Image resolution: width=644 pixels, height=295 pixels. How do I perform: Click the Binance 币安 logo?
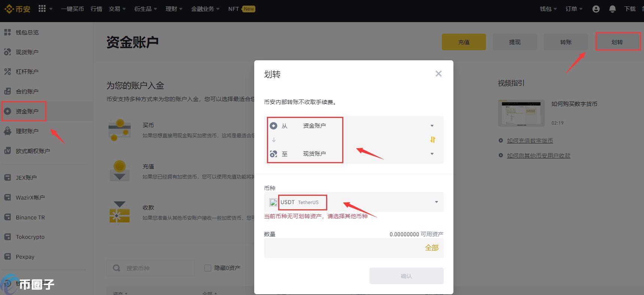17,9
